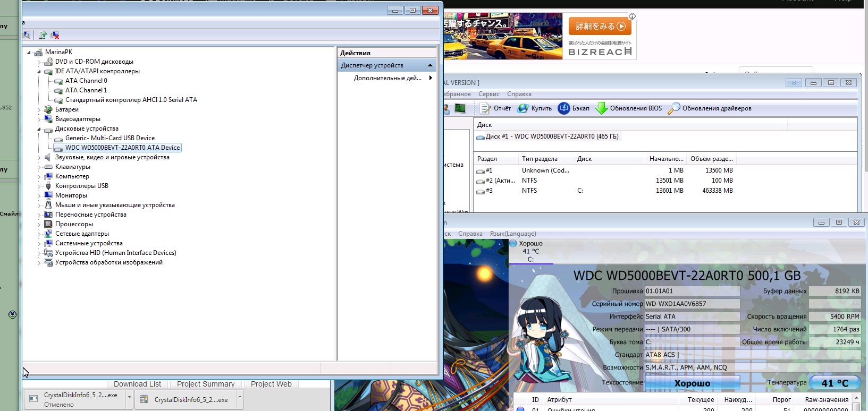Expand DVD и CD-ROM дисководы node
868x411 pixels.
(x=39, y=62)
